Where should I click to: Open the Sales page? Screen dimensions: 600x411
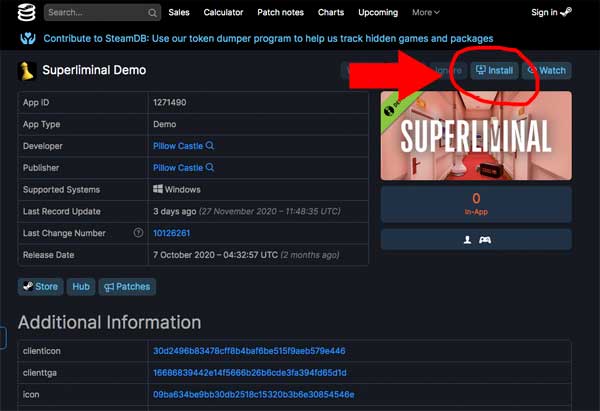pyautogui.click(x=179, y=13)
